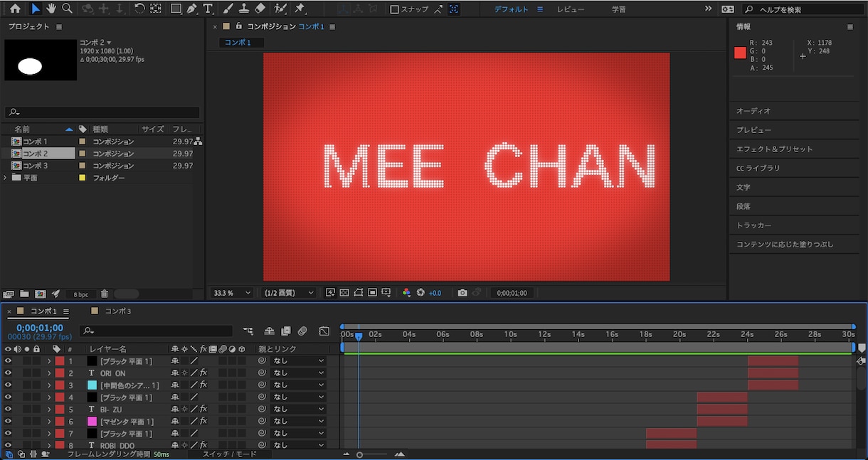Take a snapshot with the camera icon

tap(462, 293)
